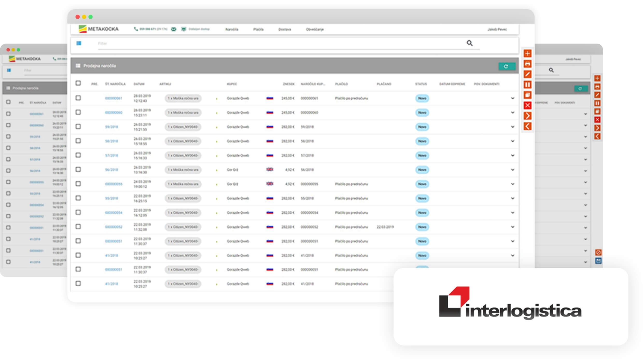Click the teal refresh button in right background window
The height and width of the screenshot is (360, 644).
click(580, 89)
